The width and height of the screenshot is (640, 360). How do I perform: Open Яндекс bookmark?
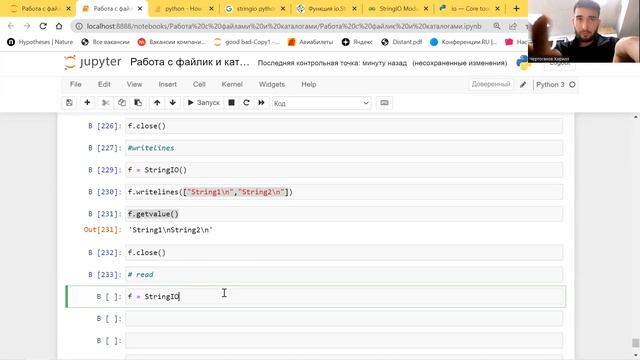357,42
